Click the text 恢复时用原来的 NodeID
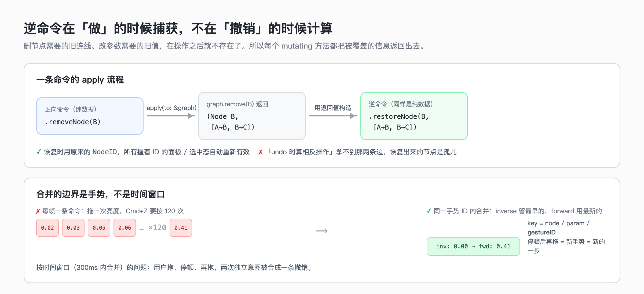 click(80, 152)
